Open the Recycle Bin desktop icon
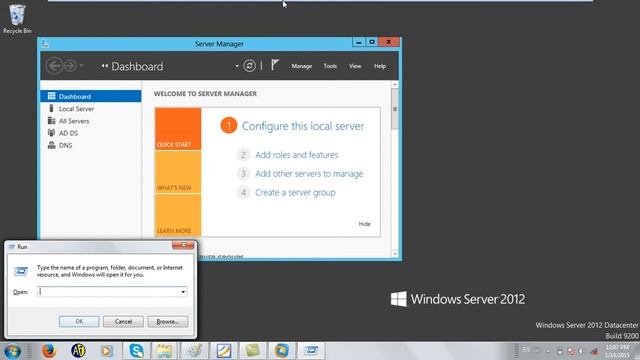This screenshot has width=640, height=360. click(17, 19)
